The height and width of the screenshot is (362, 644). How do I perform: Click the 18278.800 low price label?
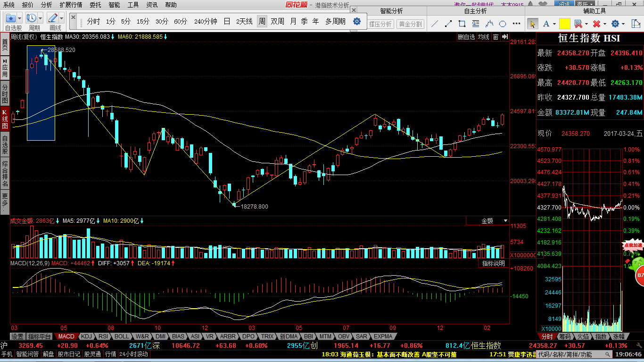point(254,206)
